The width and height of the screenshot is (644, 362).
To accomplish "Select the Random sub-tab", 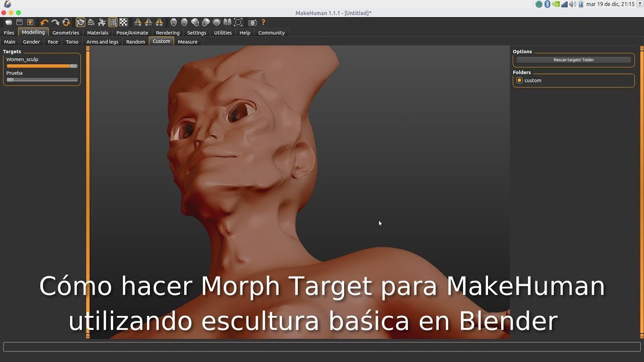I will (x=135, y=42).
